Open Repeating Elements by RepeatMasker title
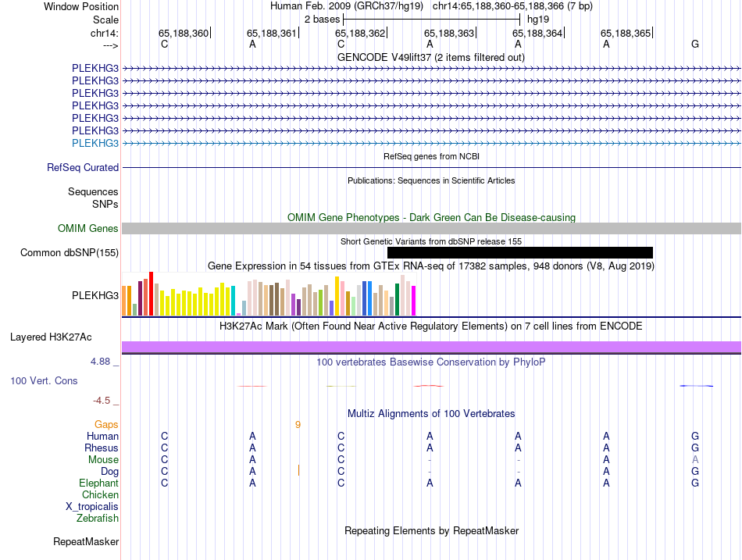 (x=431, y=530)
